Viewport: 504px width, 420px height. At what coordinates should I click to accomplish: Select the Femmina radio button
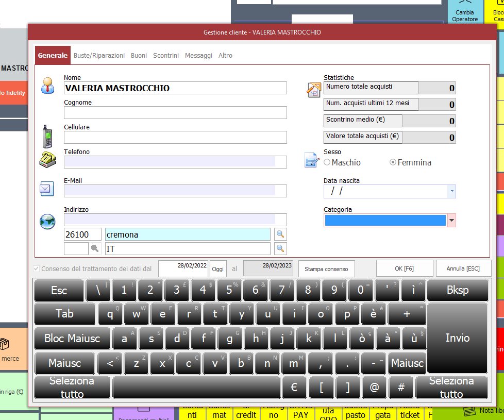click(x=393, y=162)
